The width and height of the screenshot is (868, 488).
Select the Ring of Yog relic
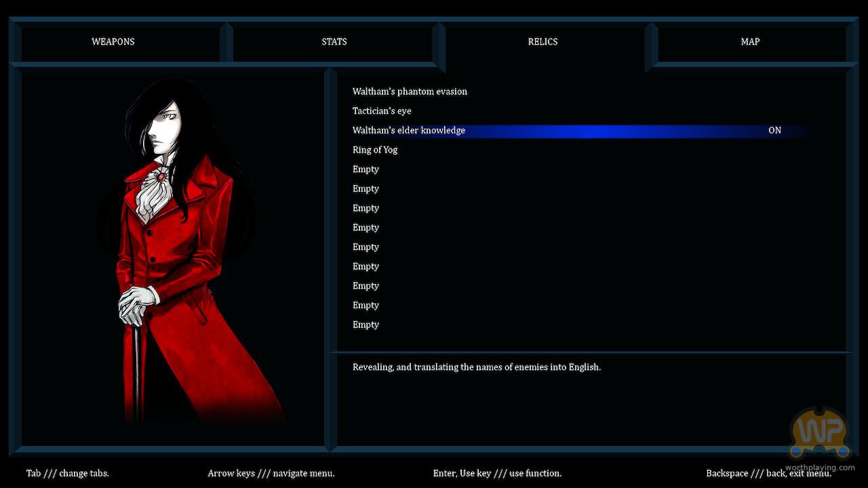(375, 150)
